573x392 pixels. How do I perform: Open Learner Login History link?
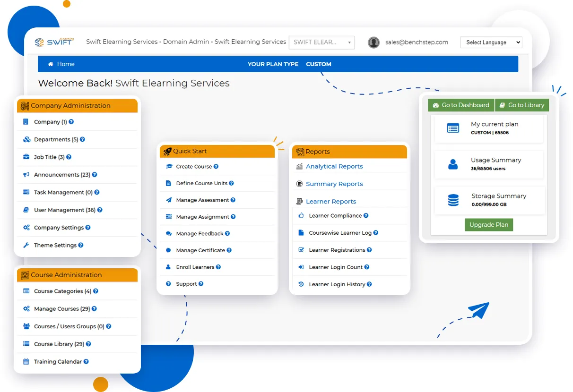(337, 284)
